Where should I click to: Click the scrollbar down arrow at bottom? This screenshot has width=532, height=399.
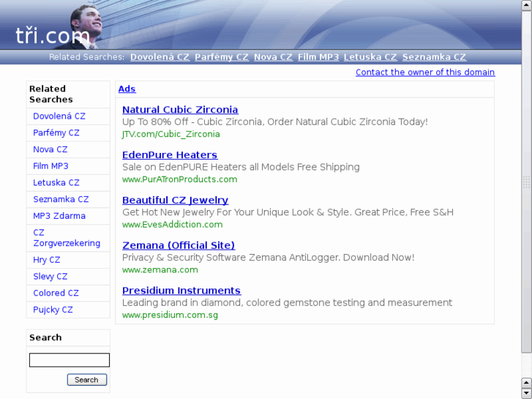pos(526,393)
